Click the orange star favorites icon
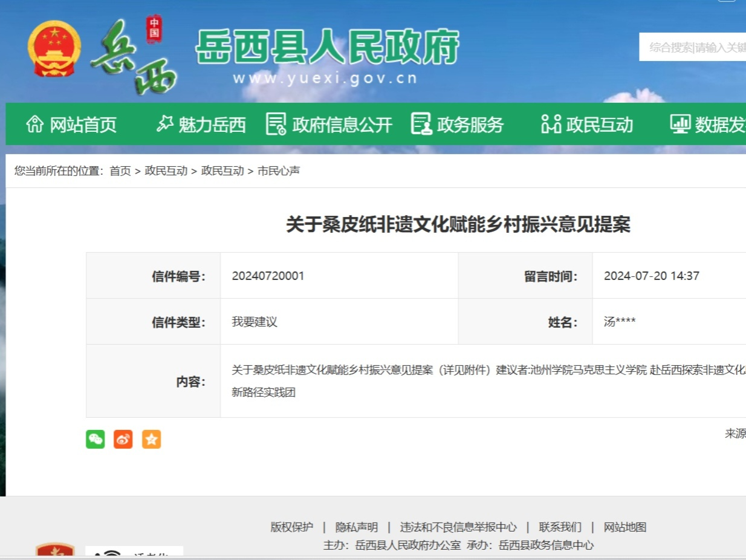Image resolution: width=746 pixels, height=560 pixels. (152, 439)
